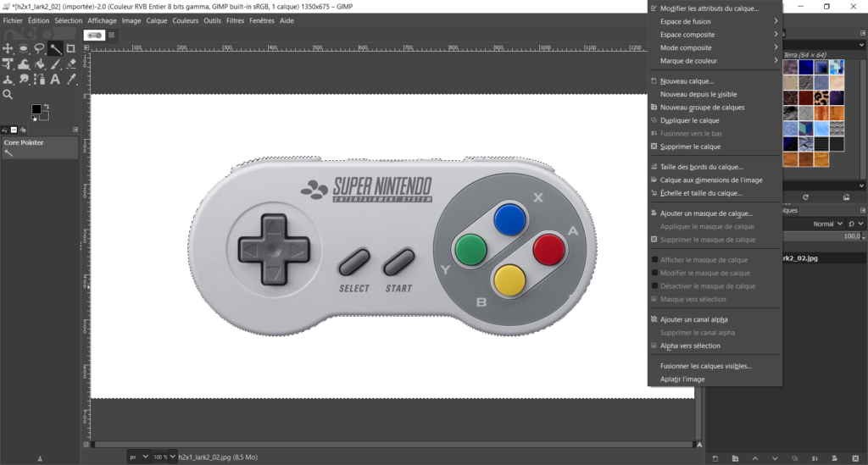Choose Aplatir l'image
This screenshot has width=868, height=465.
pos(715,379)
